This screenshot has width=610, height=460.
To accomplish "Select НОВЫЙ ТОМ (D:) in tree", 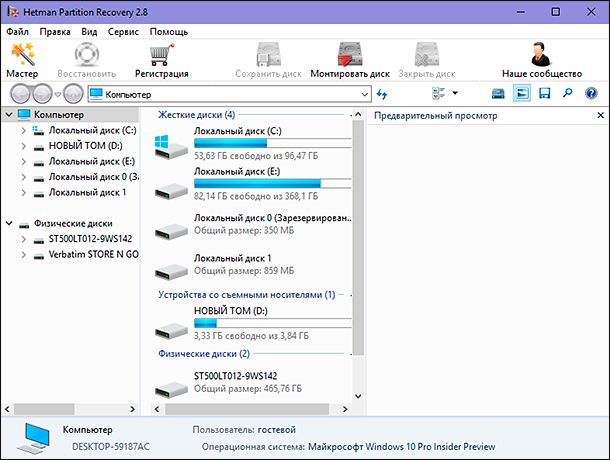I will tap(86, 146).
